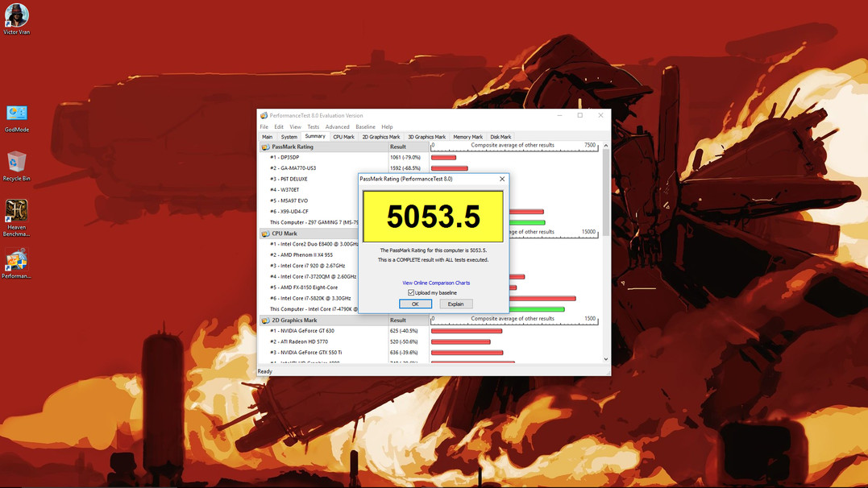Close the PassMark Rating dialog

502,179
